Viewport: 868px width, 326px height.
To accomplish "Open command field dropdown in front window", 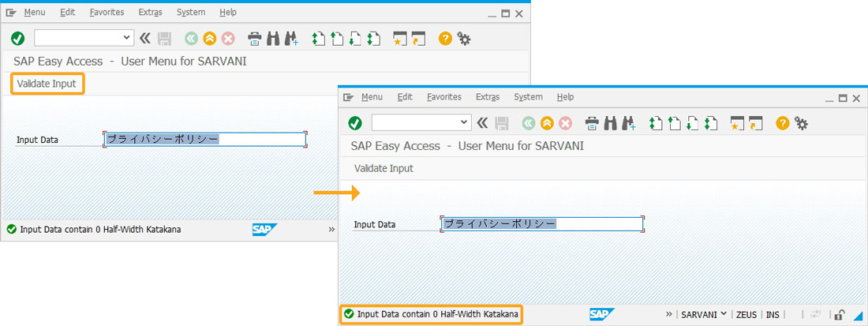I will (x=465, y=122).
